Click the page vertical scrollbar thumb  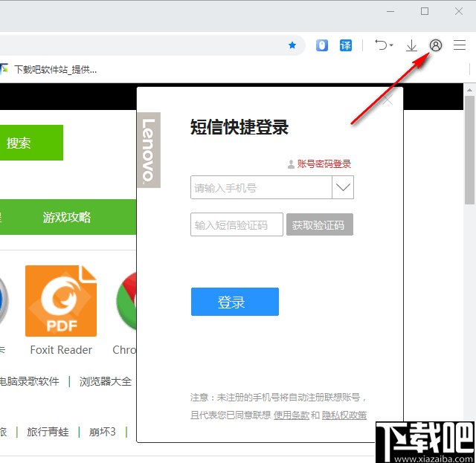point(469,150)
